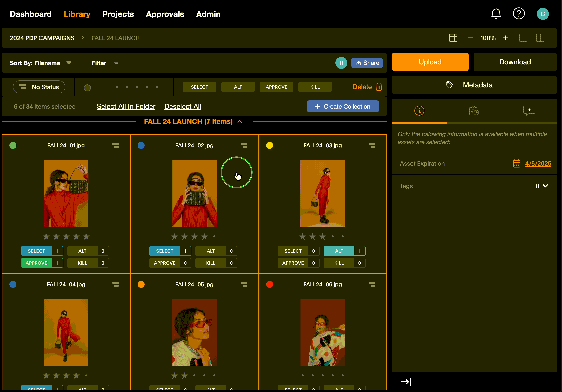Go to Dashboard
Screen dimensions: 562x392
[31, 14]
